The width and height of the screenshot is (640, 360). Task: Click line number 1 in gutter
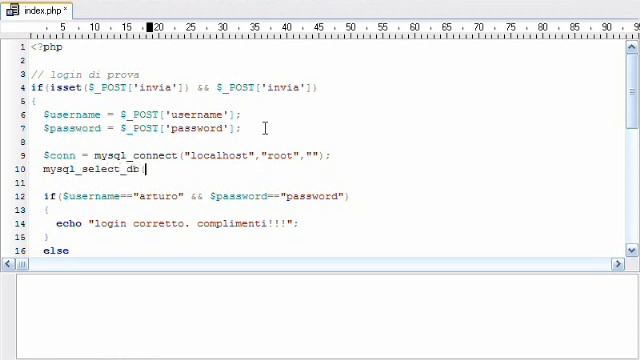(23, 47)
